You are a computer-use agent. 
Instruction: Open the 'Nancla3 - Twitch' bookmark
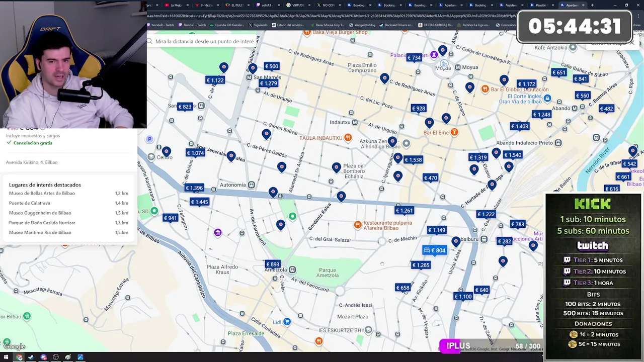(x=192, y=25)
